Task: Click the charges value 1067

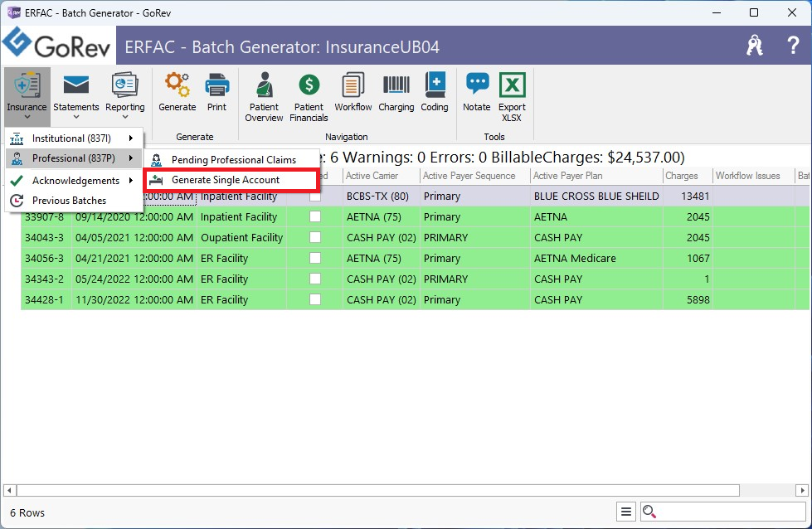Action: point(688,259)
